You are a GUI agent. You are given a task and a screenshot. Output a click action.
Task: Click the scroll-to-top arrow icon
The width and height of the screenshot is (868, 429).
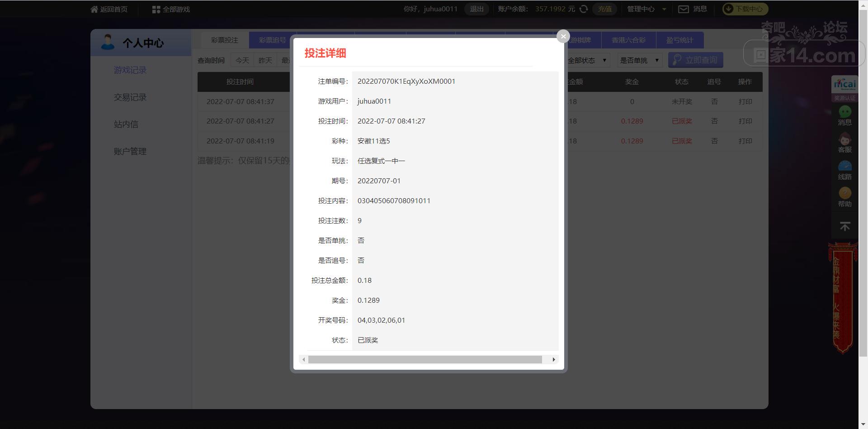click(844, 226)
